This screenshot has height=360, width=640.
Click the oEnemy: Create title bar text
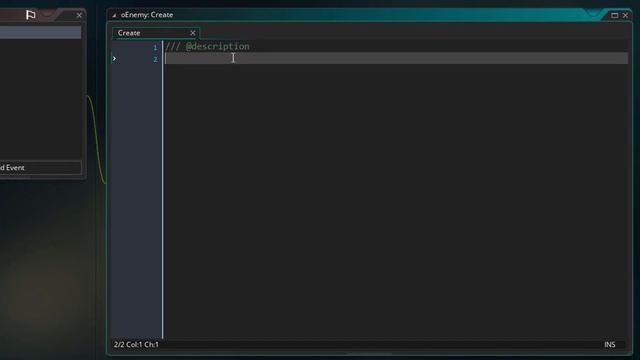coord(147,15)
